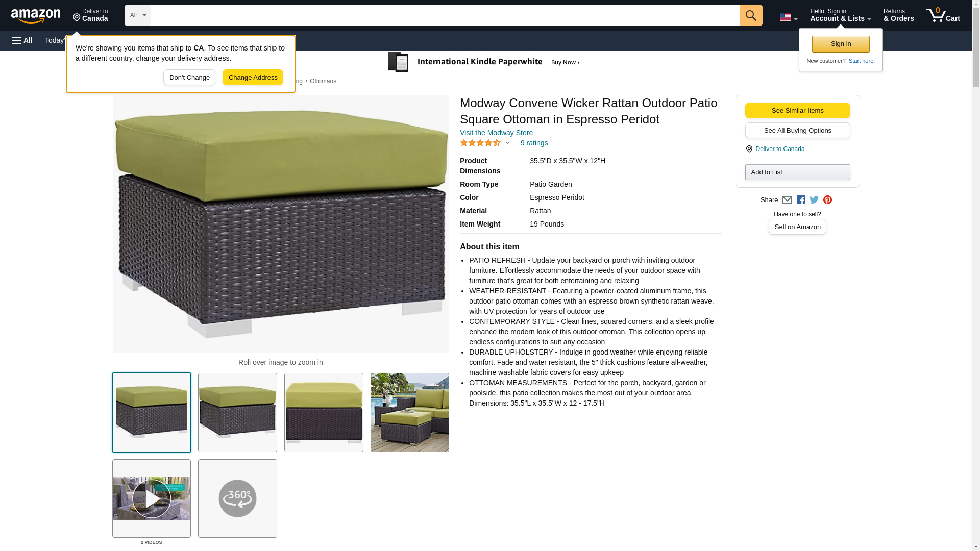The width and height of the screenshot is (980, 551).
Task: Expand the All search category dropdown
Action: point(138,15)
